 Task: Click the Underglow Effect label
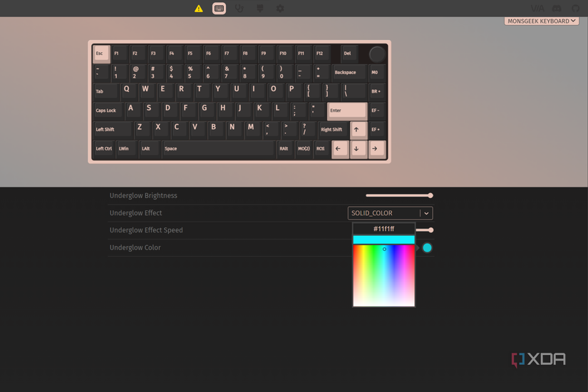click(x=135, y=213)
